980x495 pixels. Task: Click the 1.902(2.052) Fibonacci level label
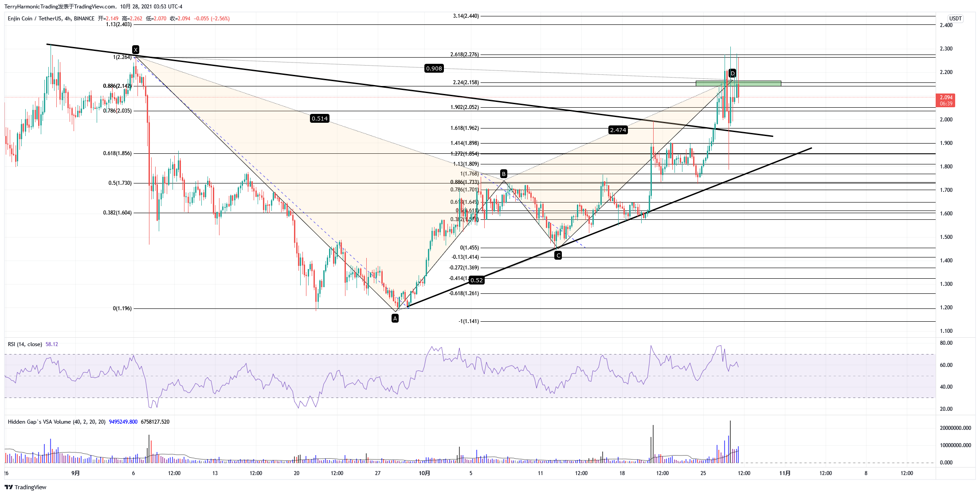click(x=464, y=107)
